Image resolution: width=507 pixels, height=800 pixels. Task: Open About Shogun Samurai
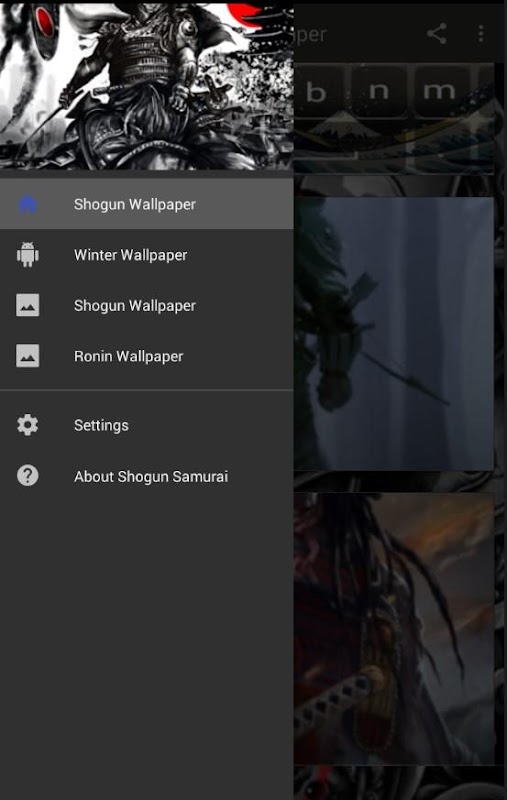(x=146, y=476)
